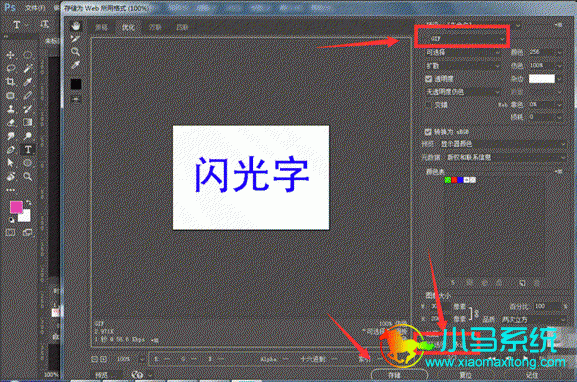577x382 pixels.
Task: Open the Preview monitor color dropdown
Action: pyautogui.click(x=503, y=144)
